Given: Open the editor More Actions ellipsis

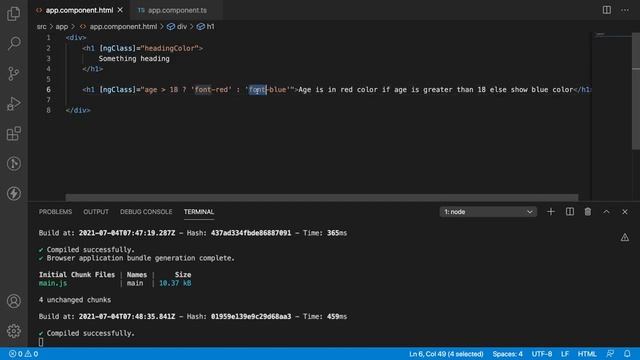Looking at the screenshot, I should tap(625, 10).
